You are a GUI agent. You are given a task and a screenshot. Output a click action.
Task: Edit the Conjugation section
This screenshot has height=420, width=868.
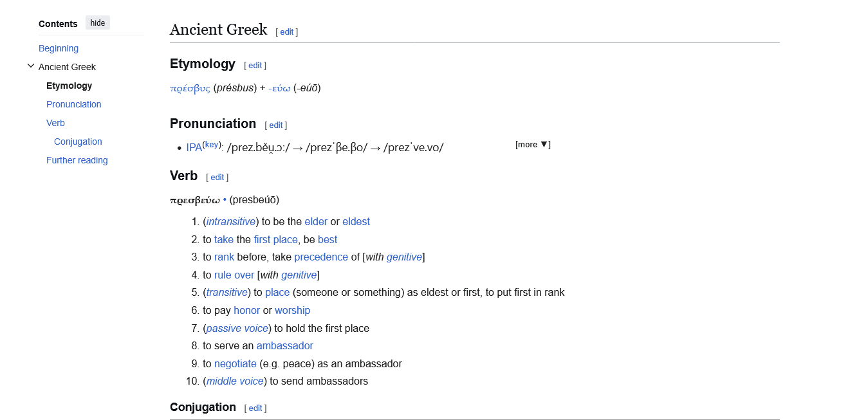pyautogui.click(x=255, y=408)
